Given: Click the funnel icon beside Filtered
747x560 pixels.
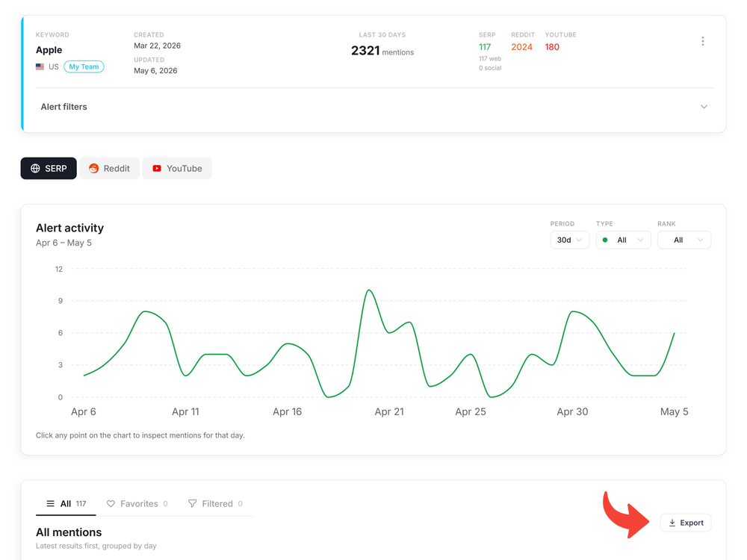Looking at the screenshot, I should (x=192, y=504).
